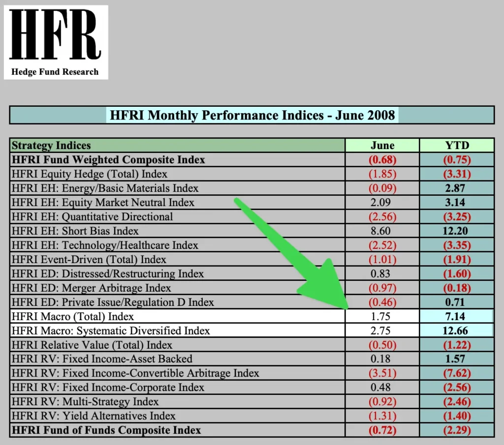Image resolution: width=504 pixels, height=445 pixels.
Task: Click 'HFRI EH: Energy/Basic Materials Index' label
Action: pos(105,188)
